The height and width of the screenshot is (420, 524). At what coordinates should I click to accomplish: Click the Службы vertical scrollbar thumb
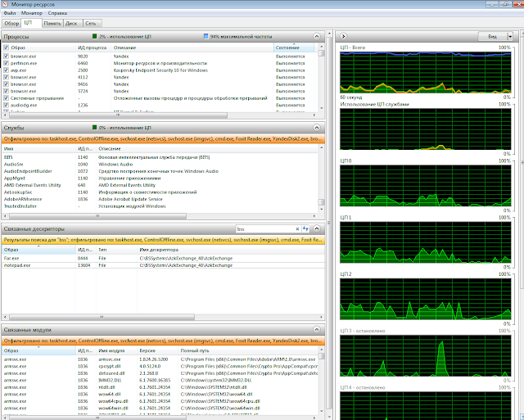[x=321, y=202]
